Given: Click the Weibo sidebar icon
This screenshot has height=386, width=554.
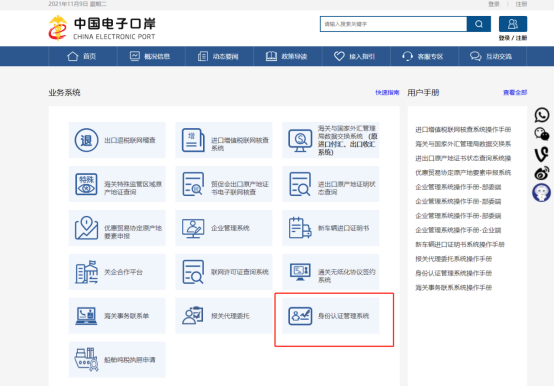Looking at the screenshot, I should pos(542,173).
